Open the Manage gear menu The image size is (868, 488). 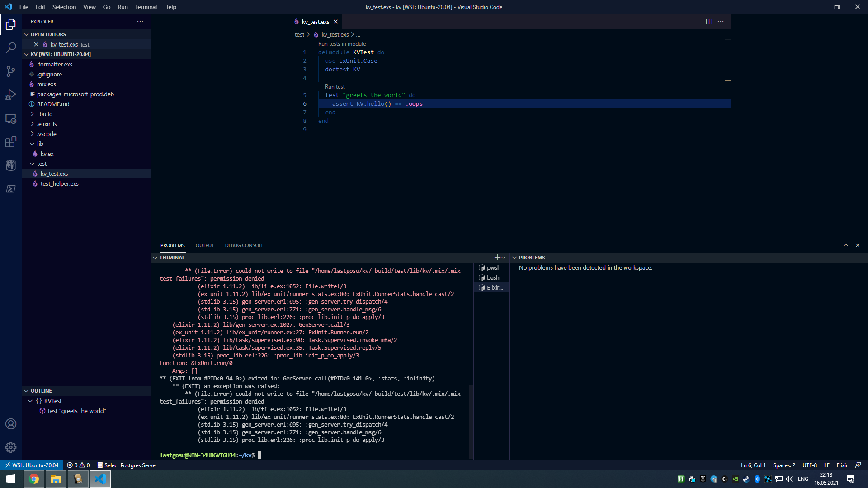pos(11,447)
